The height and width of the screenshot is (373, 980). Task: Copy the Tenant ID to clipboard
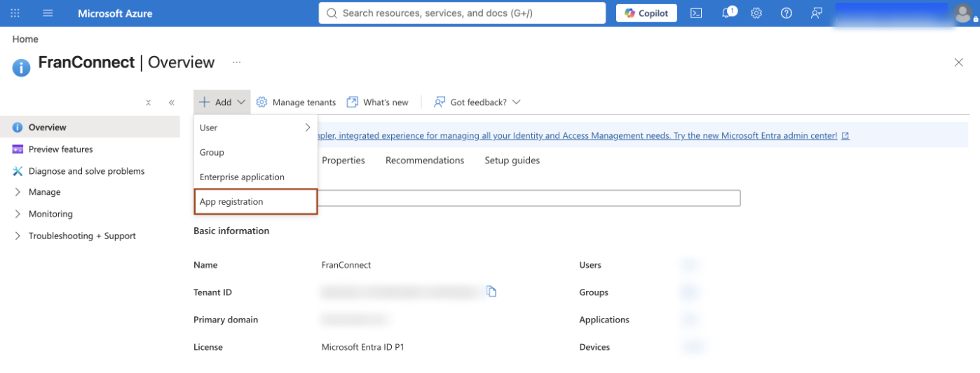(491, 292)
